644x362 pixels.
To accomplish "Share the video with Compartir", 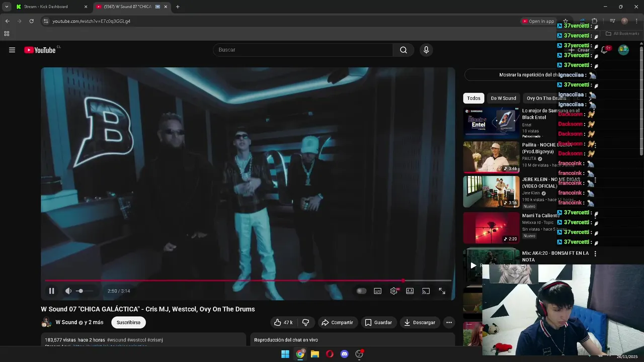I will tap(337, 322).
